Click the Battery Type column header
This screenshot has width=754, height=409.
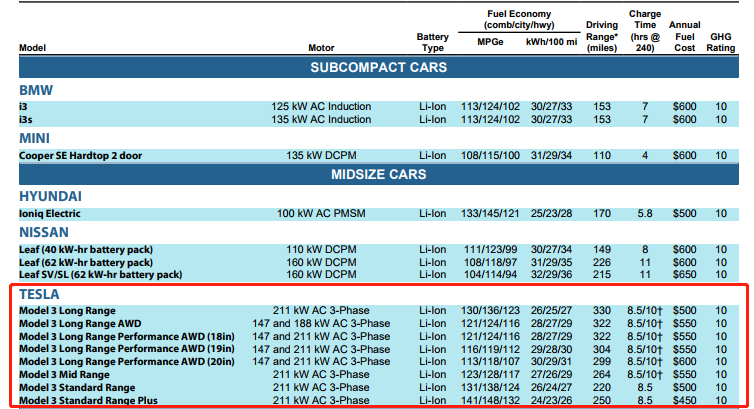pos(432,42)
